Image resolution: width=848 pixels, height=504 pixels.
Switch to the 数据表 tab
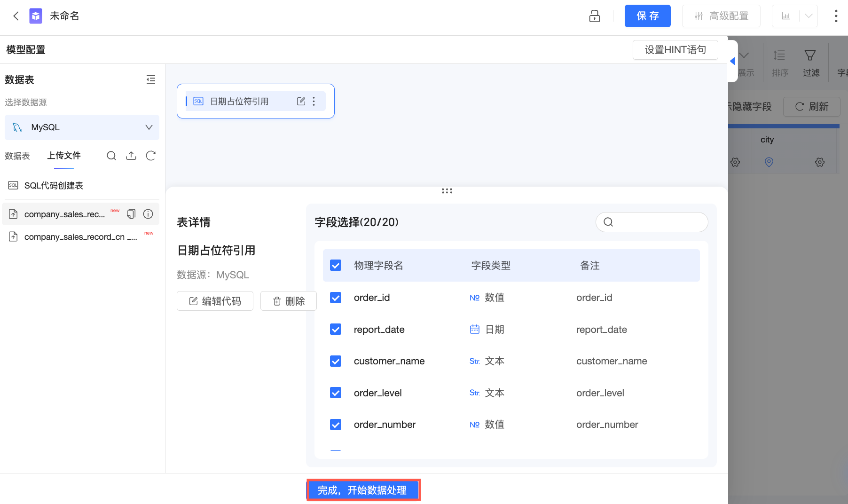(17, 156)
